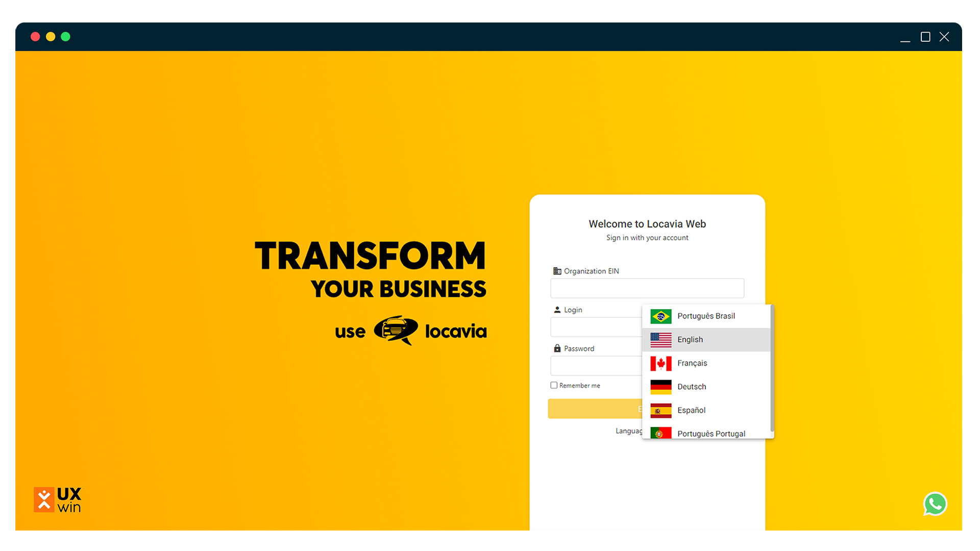Close the window with X

[x=944, y=37]
